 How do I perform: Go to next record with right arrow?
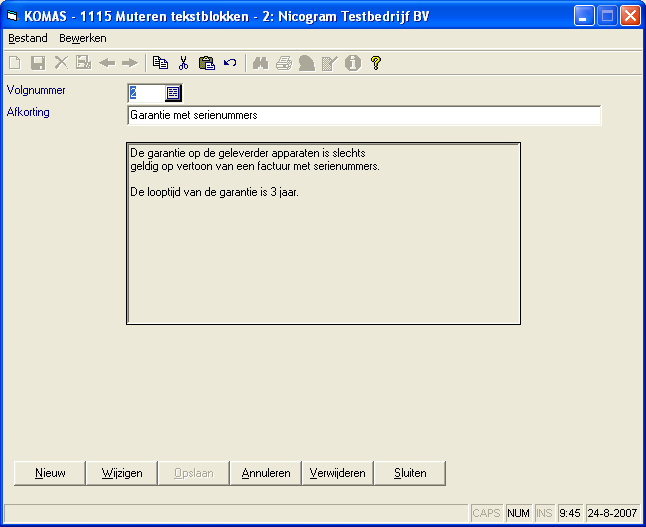[x=130, y=63]
